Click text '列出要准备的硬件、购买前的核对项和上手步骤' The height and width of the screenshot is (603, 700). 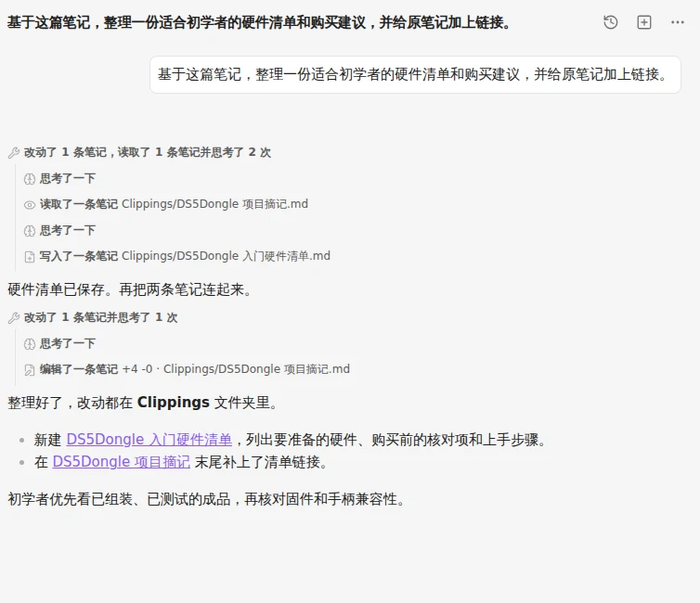coord(392,440)
